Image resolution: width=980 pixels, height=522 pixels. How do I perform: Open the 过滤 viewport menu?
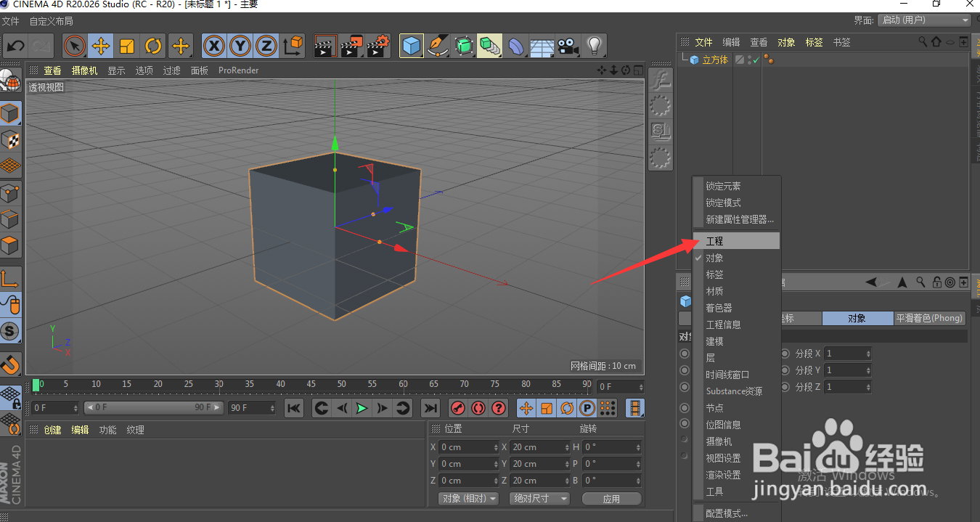point(171,70)
